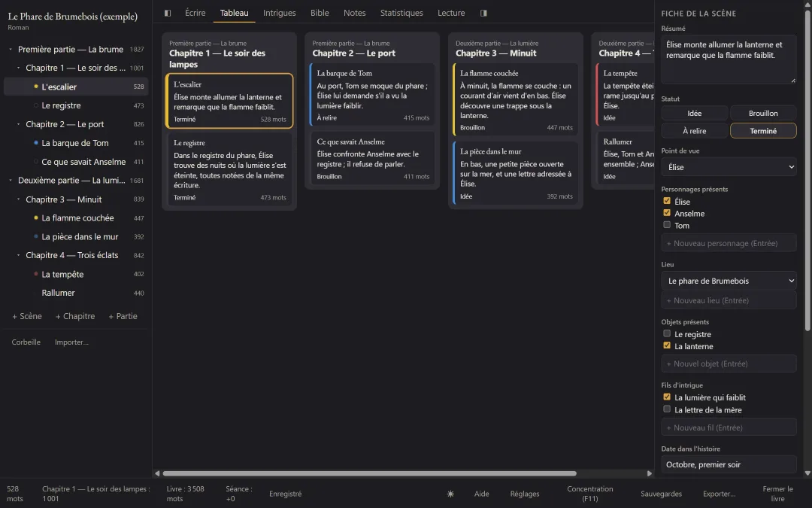Collapse Chapitre 1 in the sidebar tree

[x=19, y=68]
